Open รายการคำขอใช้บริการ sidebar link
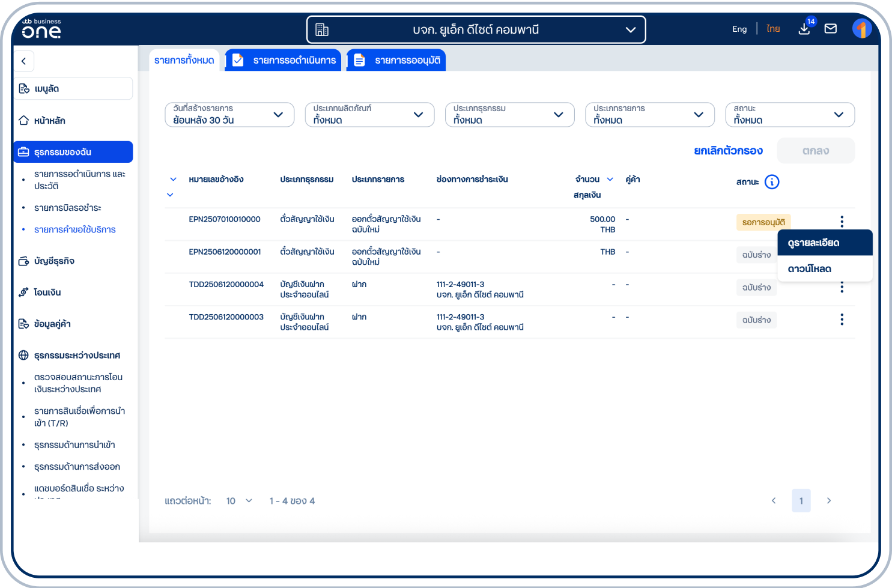Screen dimensions: 892x588 point(75,229)
